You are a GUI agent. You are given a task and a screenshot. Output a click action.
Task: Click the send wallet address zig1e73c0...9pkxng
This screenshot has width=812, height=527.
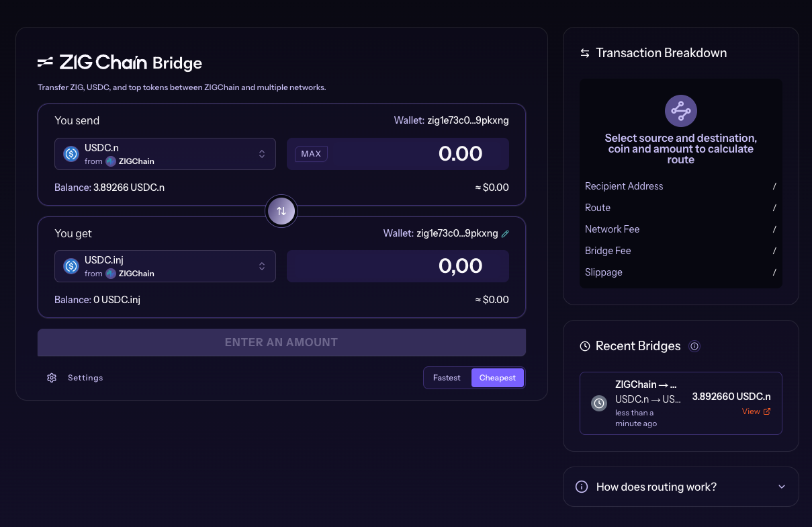(x=468, y=121)
